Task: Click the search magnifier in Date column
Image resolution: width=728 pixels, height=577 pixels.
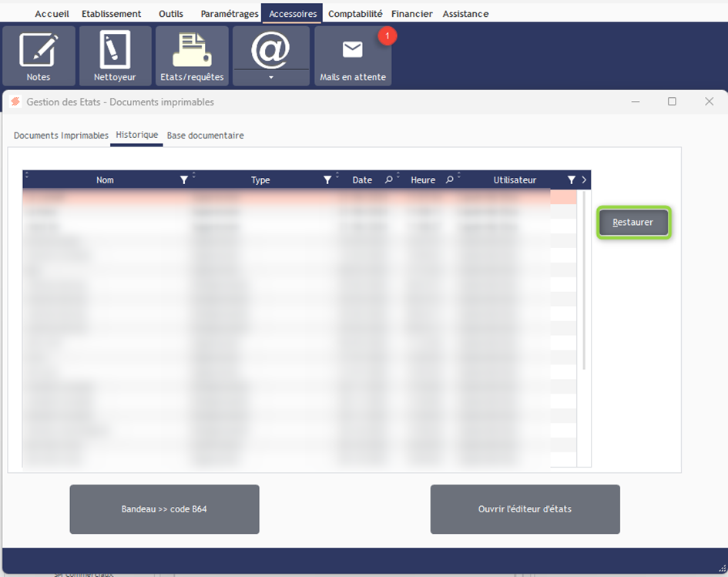Action: 388,180
